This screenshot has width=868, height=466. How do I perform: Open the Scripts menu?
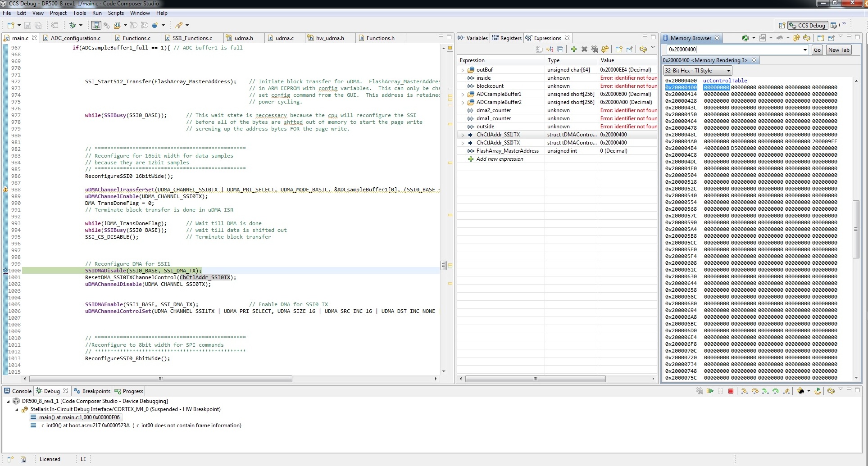(x=116, y=13)
